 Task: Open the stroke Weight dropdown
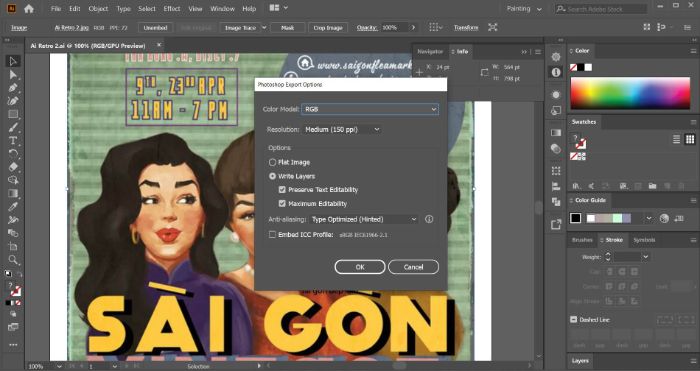[x=645, y=257]
